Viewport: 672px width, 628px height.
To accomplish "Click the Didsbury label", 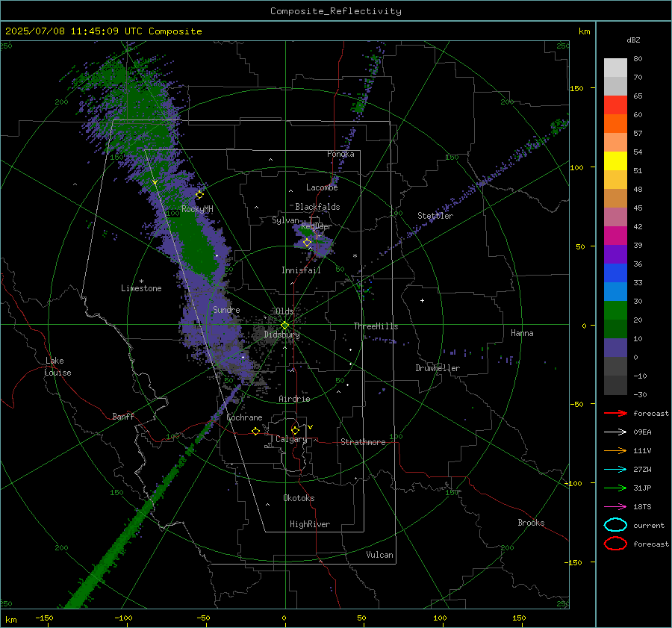I will point(281,335).
